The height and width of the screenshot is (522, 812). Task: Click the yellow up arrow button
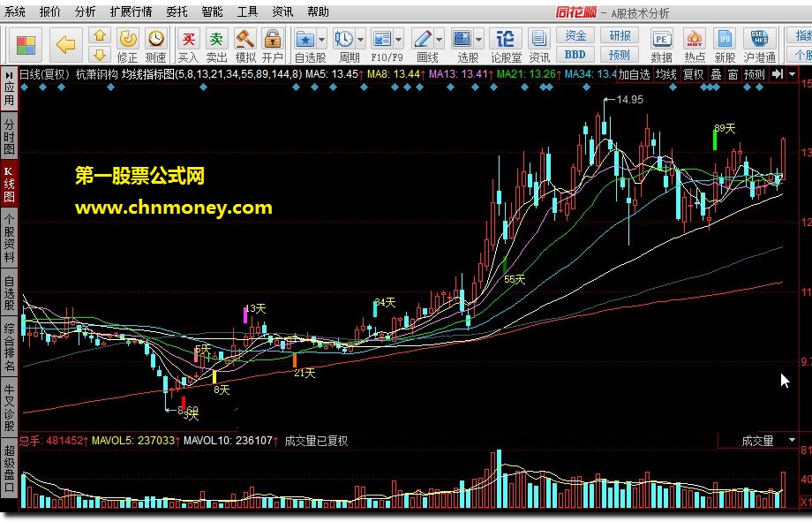click(100, 35)
